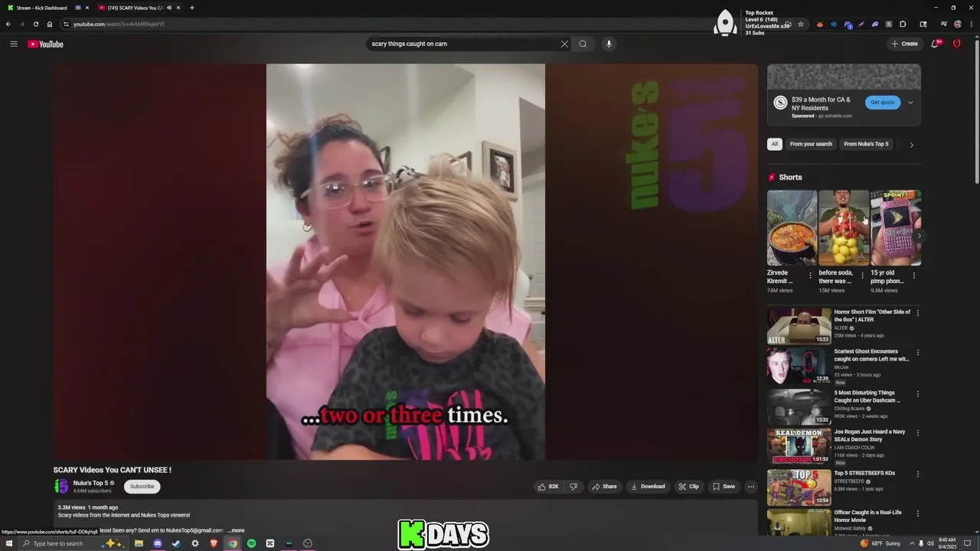Open Nuke's Top 5 channel avatar

click(61, 486)
